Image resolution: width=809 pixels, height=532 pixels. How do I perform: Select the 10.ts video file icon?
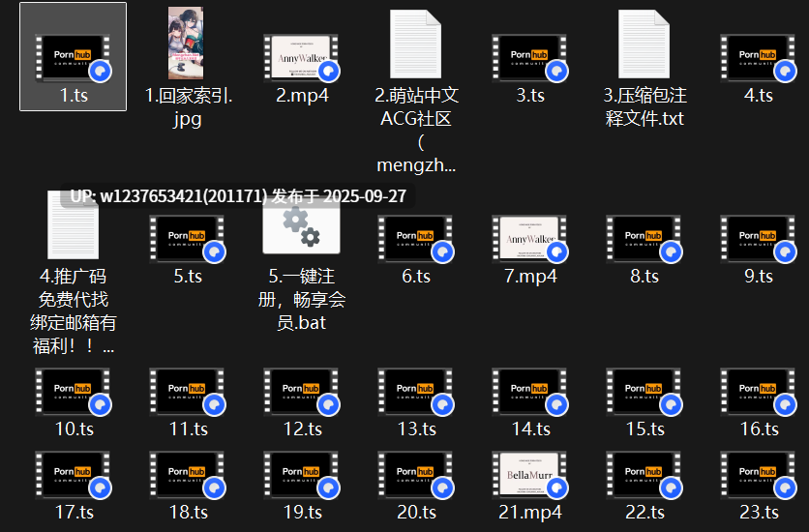coord(73,392)
